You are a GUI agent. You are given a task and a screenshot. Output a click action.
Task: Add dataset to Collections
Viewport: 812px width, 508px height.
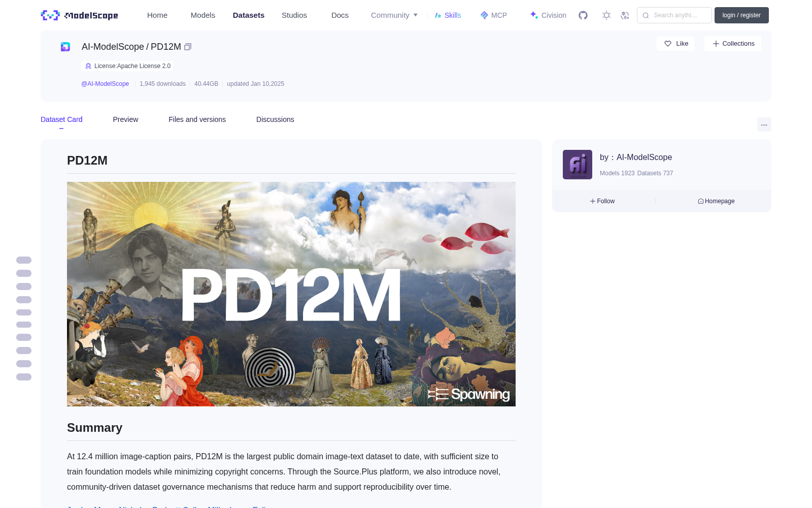(733, 44)
